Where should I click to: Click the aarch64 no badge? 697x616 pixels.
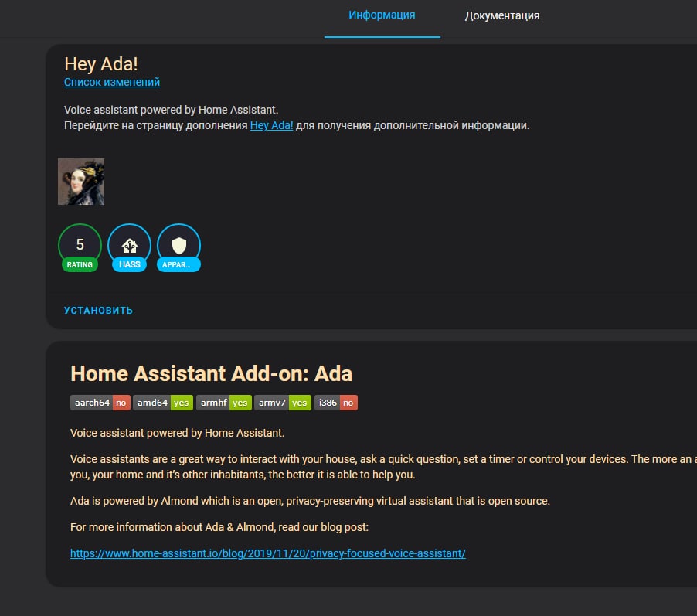(x=100, y=403)
